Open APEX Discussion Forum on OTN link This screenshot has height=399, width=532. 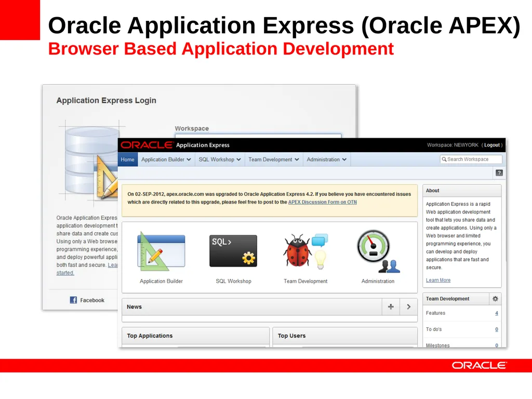pos(322,202)
